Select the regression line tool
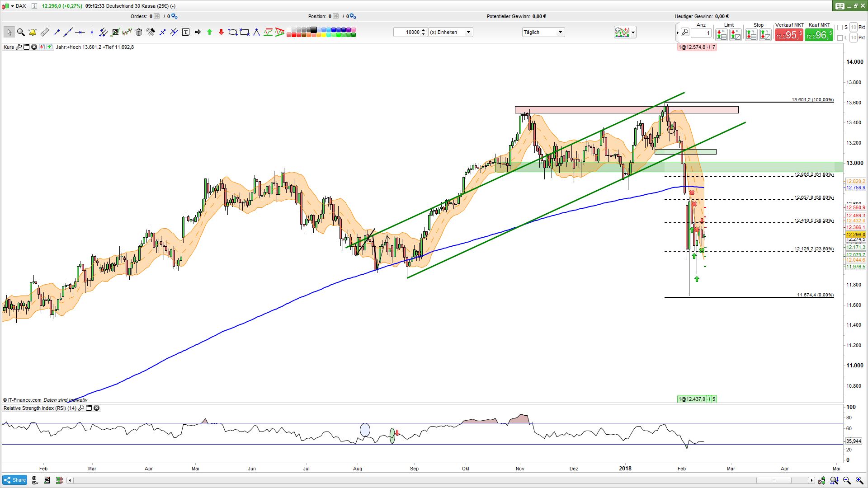 tap(127, 32)
